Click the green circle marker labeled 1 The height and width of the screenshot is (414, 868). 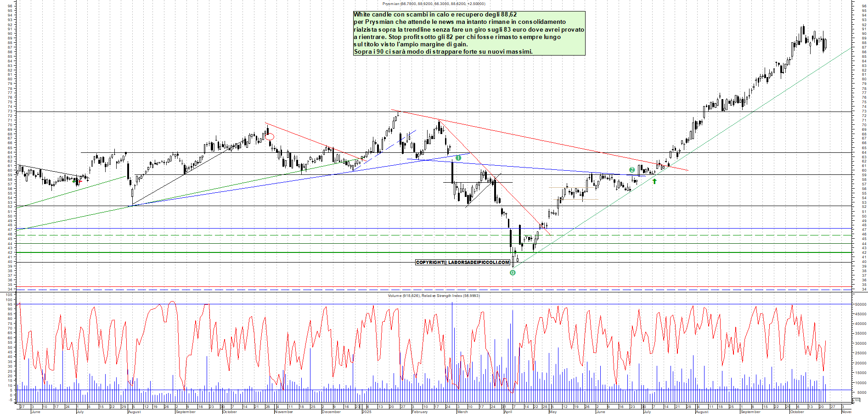pyautogui.click(x=458, y=158)
